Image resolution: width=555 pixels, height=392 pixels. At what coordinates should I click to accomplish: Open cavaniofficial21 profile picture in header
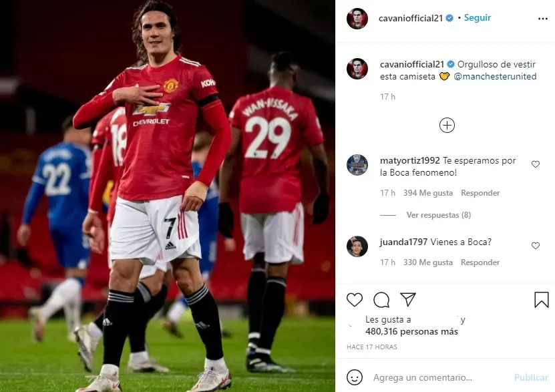(x=357, y=19)
